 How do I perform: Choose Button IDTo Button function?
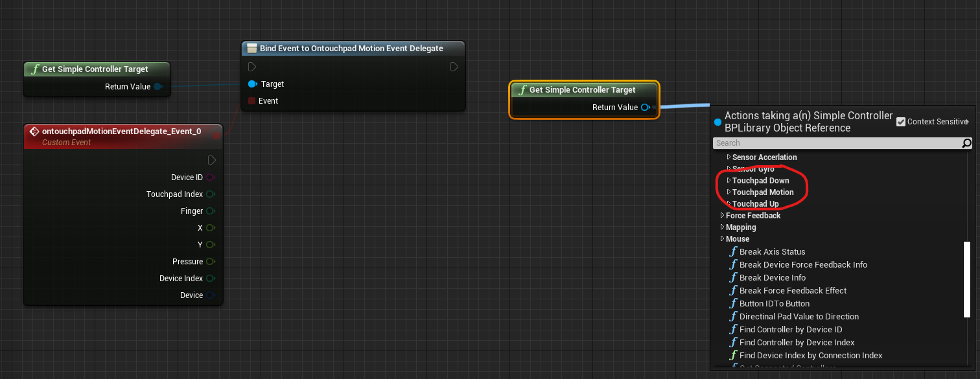pyautogui.click(x=774, y=304)
